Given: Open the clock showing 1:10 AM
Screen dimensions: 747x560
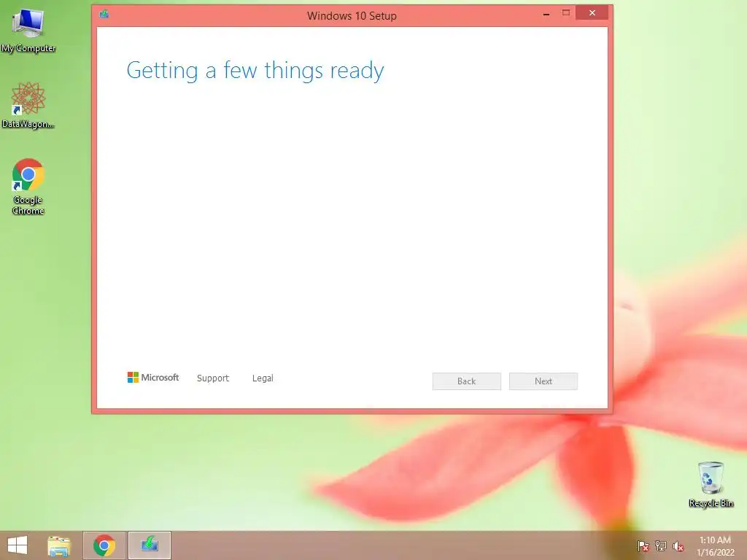Looking at the screenshot, I should (x=716, y=546).
